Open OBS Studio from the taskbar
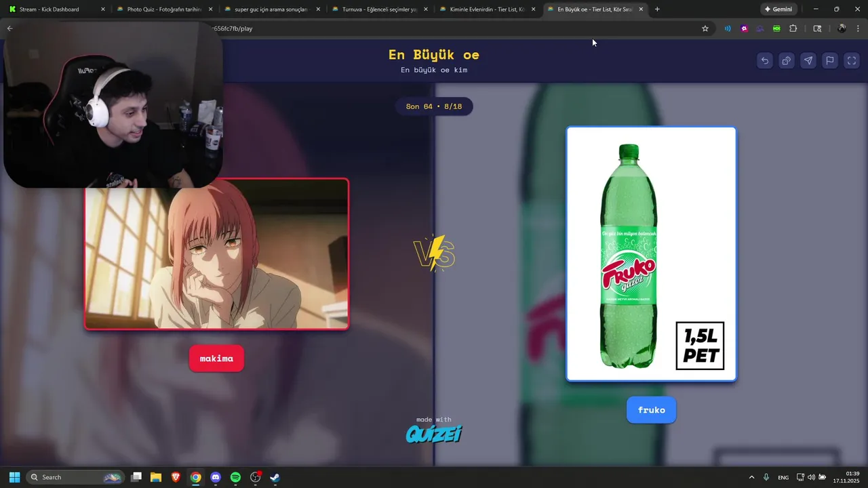The height and width of the screenshot is (488, 868). (256, 477)
